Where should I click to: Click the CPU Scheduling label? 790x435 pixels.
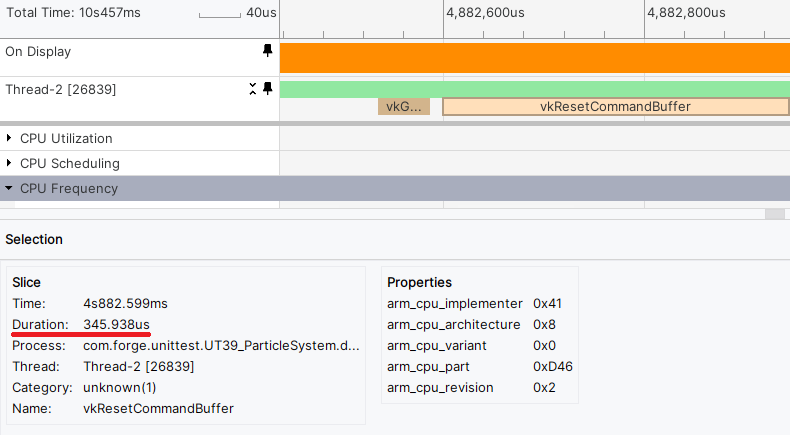(x=70, y=163)
